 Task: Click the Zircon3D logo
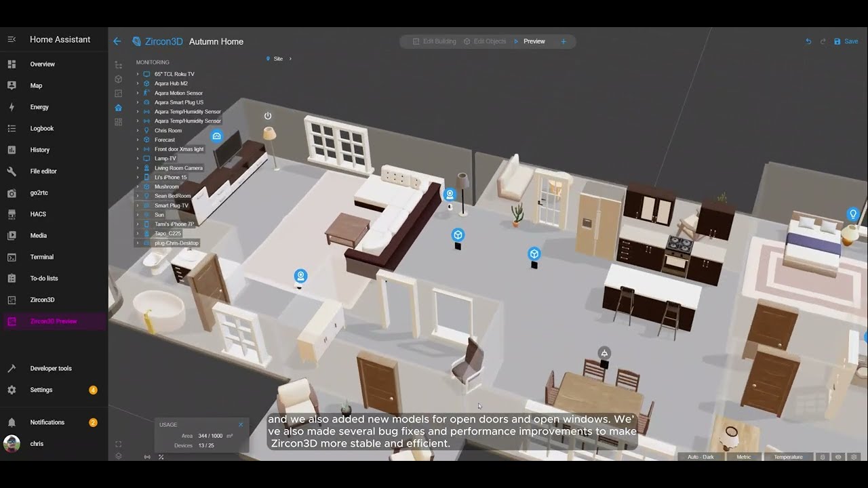(157, 41)
